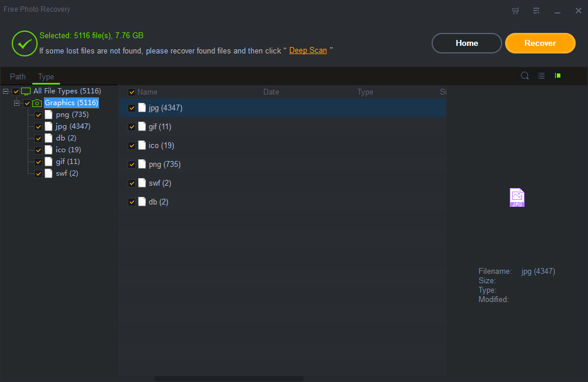The width and height of the screenshot is (588, 382).
Task: Click the orange Recover button
Action: click(540, 43)
